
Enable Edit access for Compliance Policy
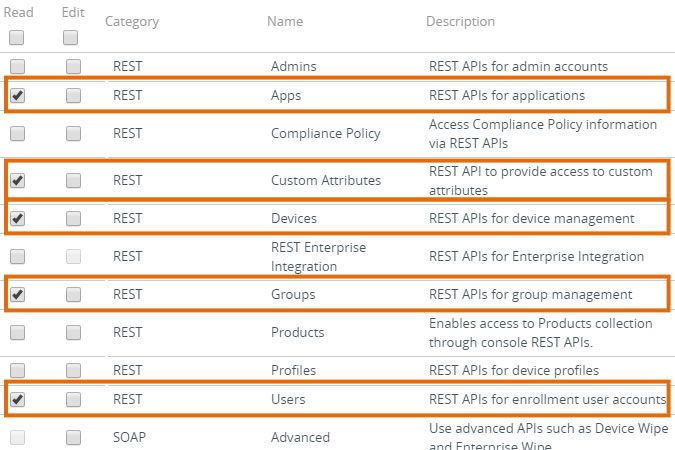[x=73, y=133]
